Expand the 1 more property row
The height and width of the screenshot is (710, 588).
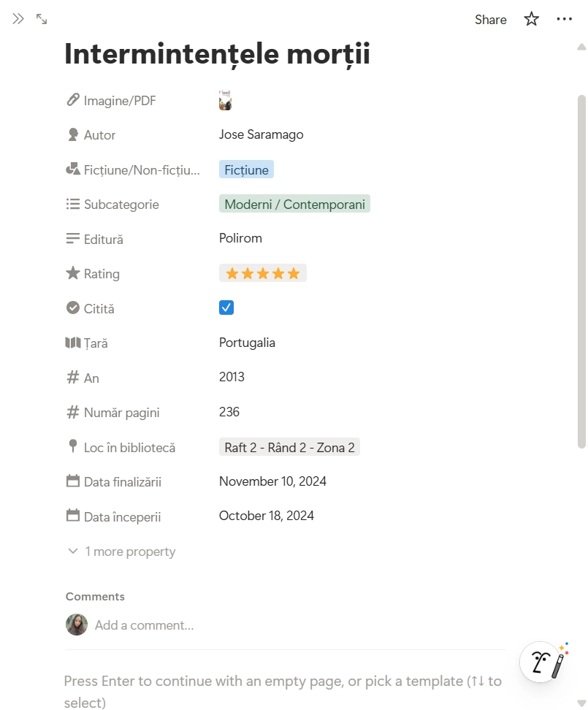coord(123,551)
